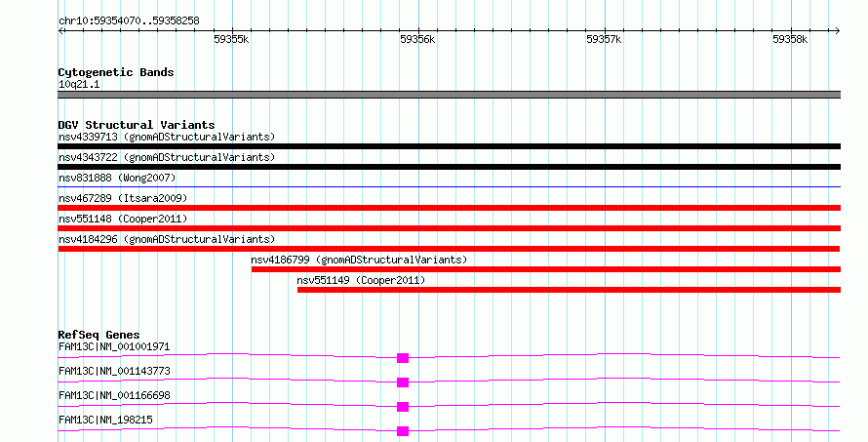
Task: Click the red bar under nsv467289
Action: [449, 208]
